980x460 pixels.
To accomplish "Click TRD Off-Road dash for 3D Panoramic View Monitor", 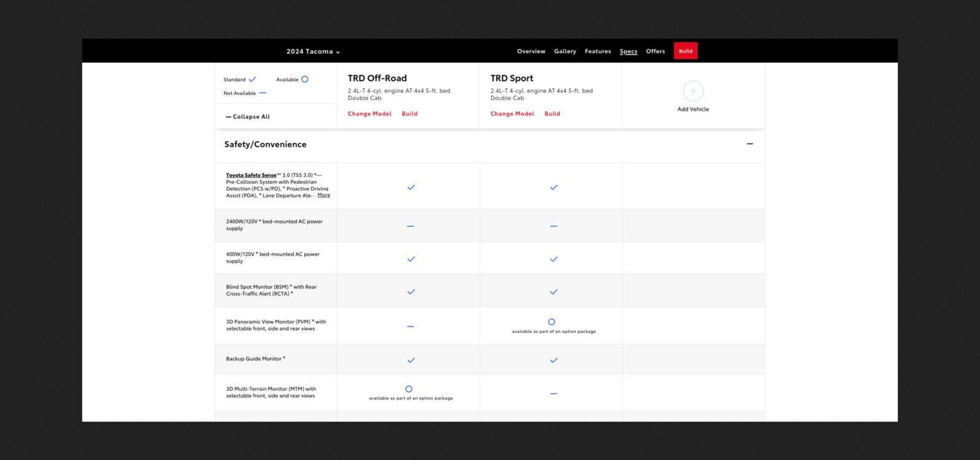I will click(x=411, y=326).
